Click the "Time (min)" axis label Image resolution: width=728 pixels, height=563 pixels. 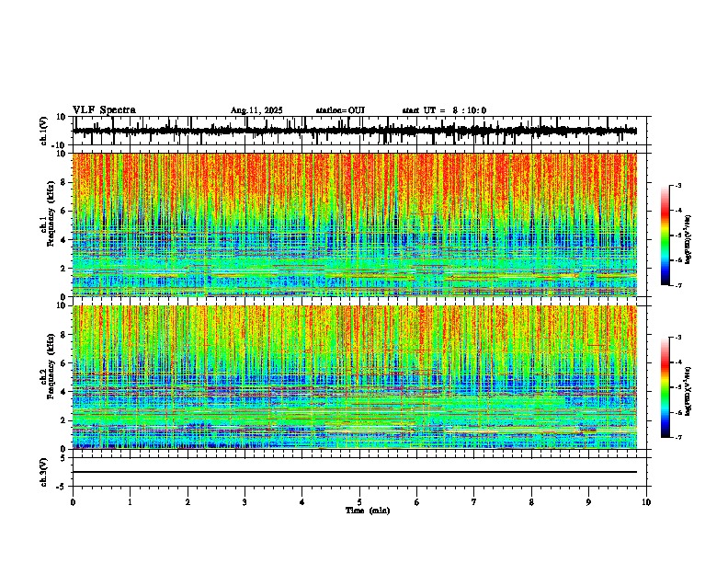[x=368, y=511]
